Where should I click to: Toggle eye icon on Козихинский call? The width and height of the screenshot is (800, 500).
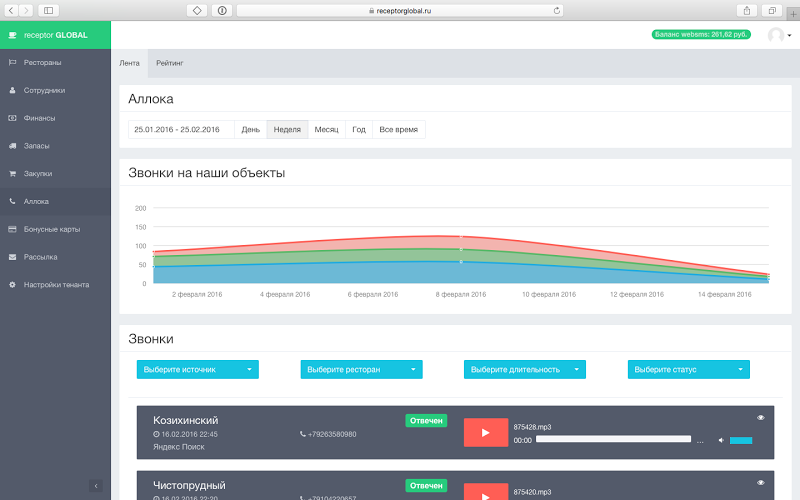click(x=760, y=418)
